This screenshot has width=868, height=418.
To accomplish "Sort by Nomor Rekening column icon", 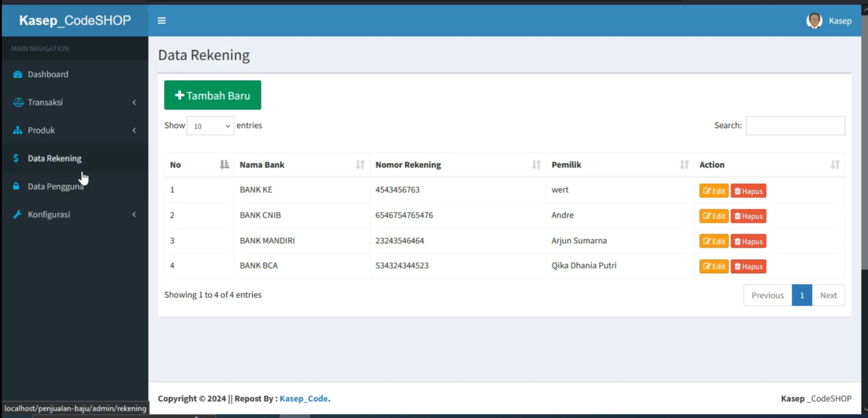I will (536, 165).
